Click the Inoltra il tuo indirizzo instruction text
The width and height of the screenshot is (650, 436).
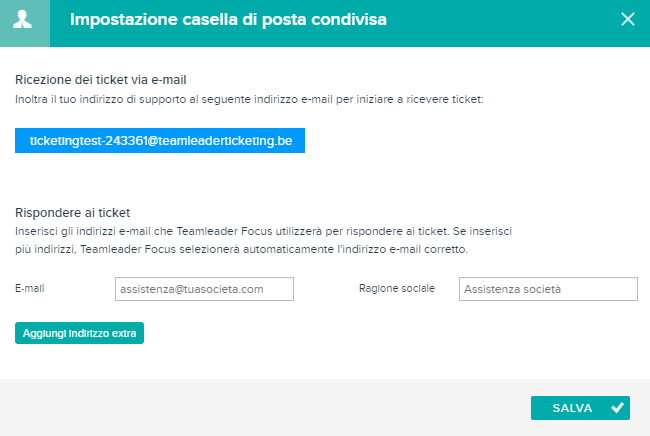pyautogui.click(x=249, y=99)
